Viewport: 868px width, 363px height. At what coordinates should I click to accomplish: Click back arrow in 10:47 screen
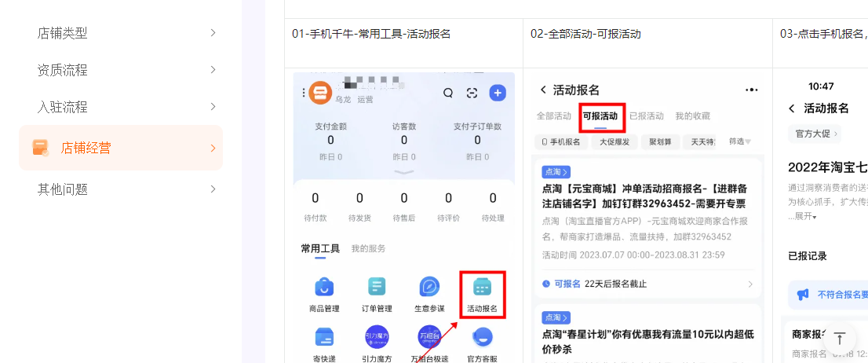pos(792,108)
